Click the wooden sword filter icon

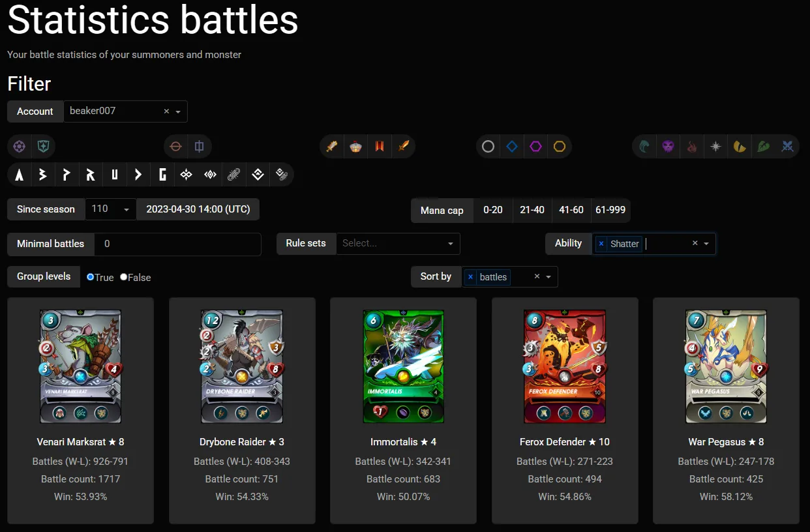[332, 147]
